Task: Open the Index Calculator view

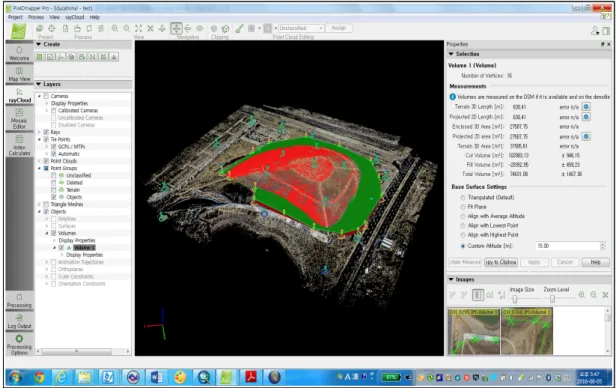Action: [19, 145]
